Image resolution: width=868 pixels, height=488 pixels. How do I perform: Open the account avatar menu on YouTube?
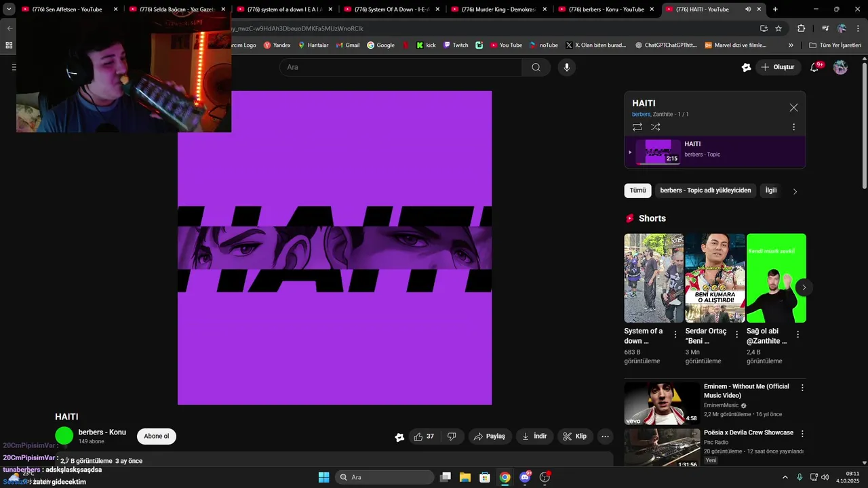[x=840, y=67]
